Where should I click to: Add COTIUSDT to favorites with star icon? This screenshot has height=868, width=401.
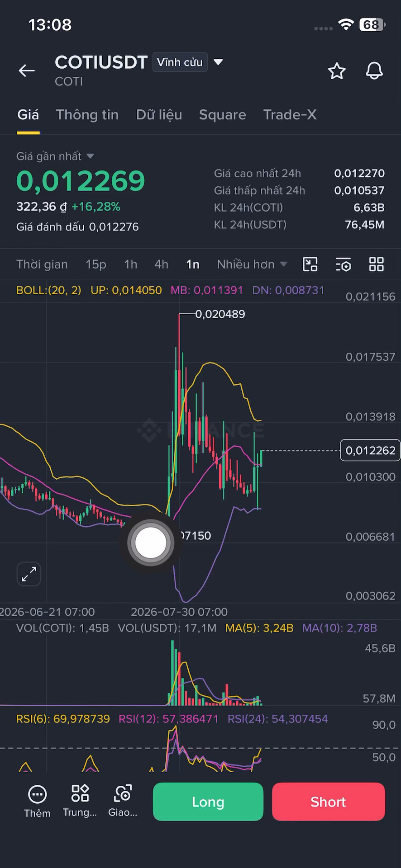coord(337,71)
